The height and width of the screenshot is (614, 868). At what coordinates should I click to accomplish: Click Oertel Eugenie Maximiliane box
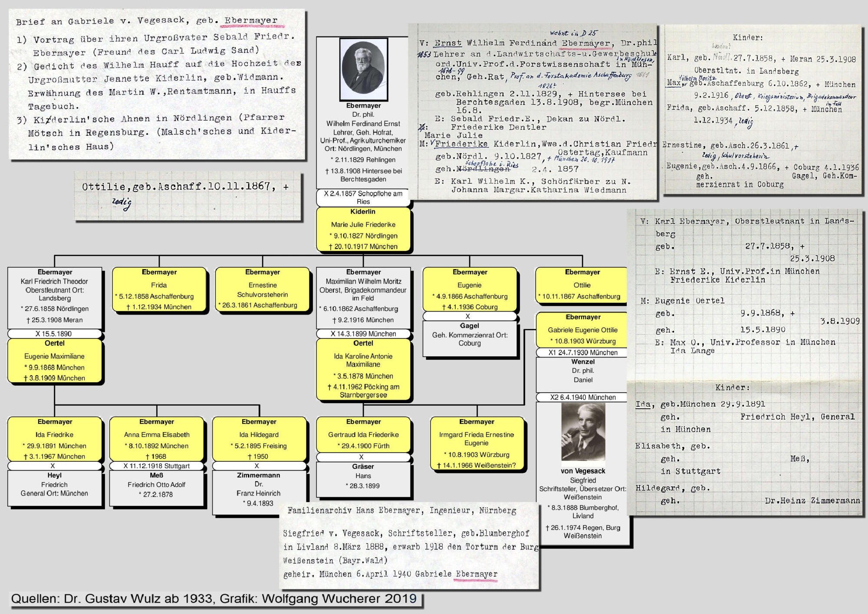[55, 361]
